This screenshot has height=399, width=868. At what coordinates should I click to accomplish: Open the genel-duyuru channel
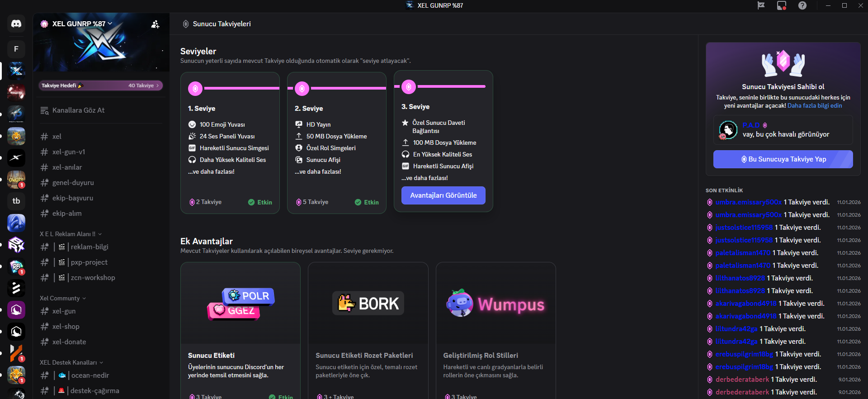point(100,183)
